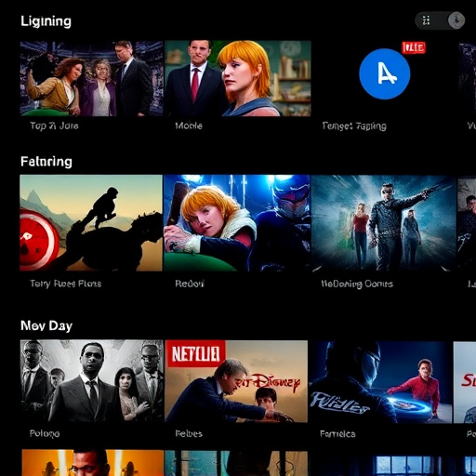Click the 'Farnelca' title text
Screen dimensions: 476x476
point(337,433)
